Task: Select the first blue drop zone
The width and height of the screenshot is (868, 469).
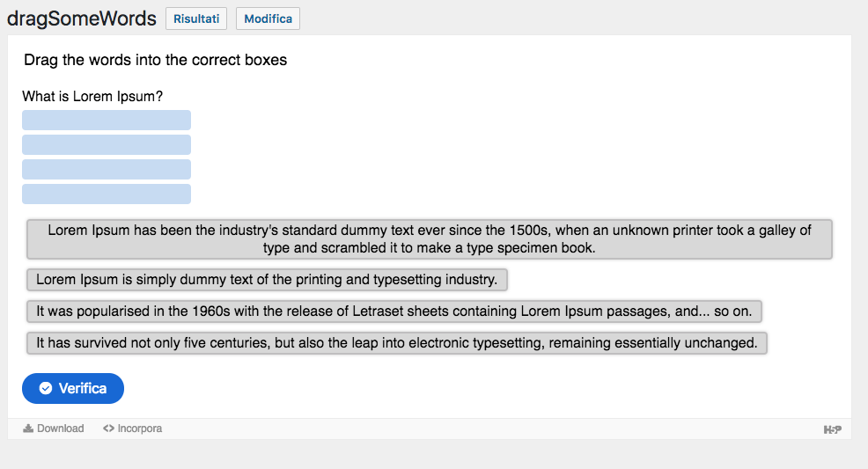Action: [107, 120]
